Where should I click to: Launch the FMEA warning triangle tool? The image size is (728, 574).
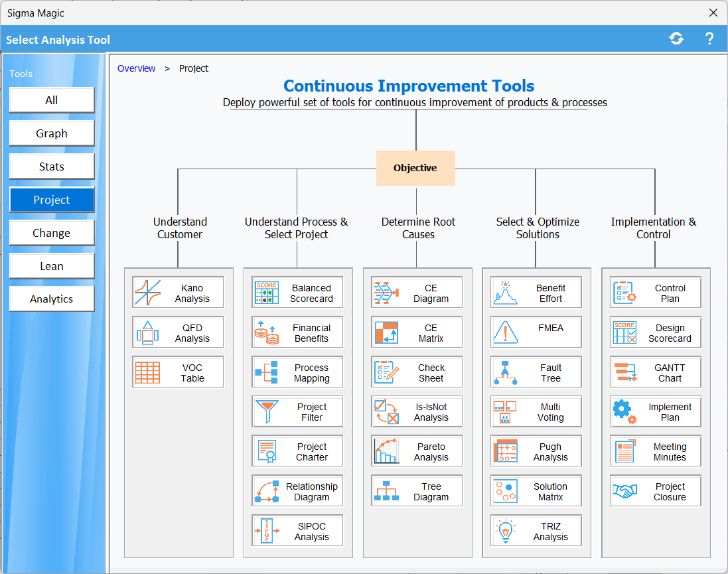[x=536, y=332]
